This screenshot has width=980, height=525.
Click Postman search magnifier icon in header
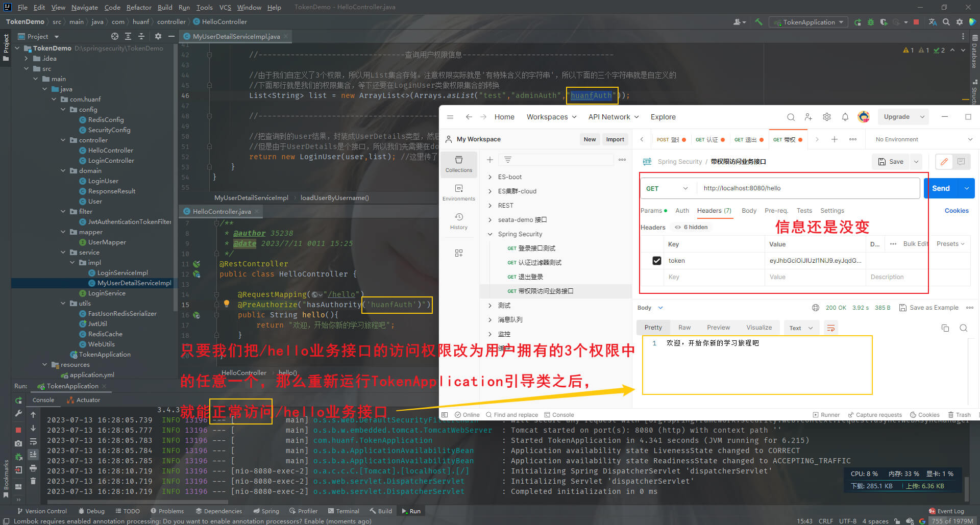791,117
